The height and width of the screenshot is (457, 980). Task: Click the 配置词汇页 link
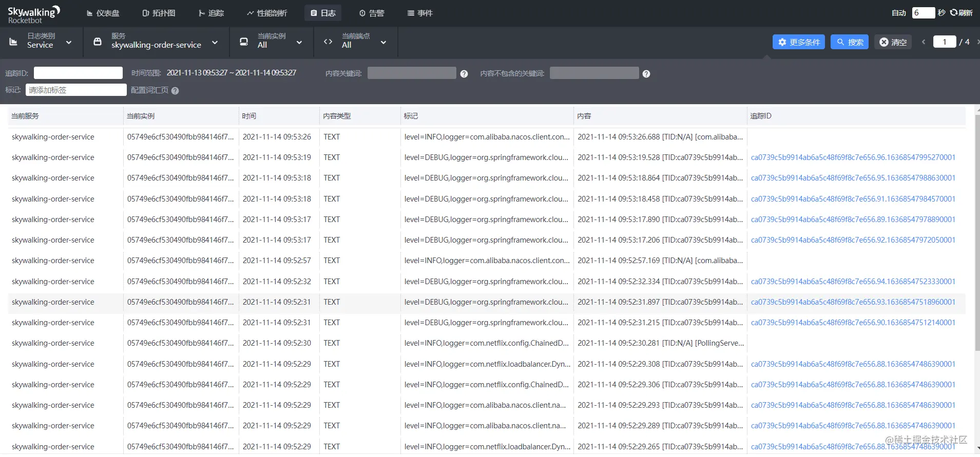click(149, 90)
